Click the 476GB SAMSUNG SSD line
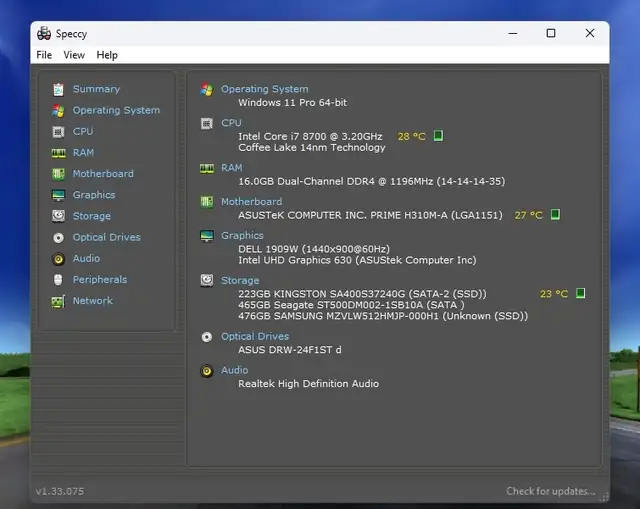Screen dimensions: 640x509 click(x=383, y=316)
